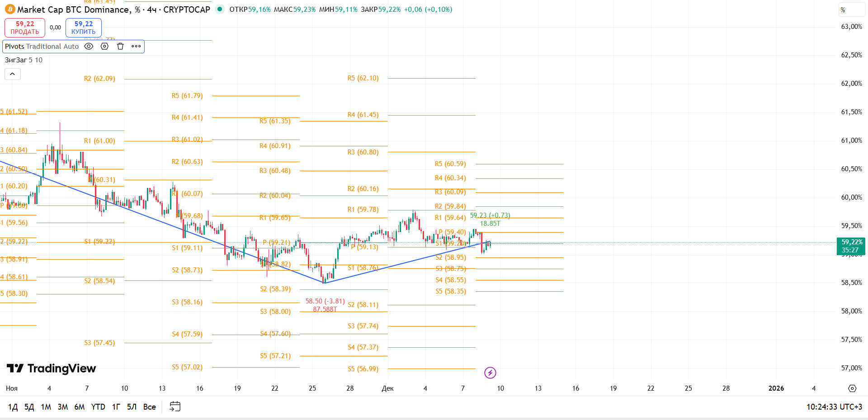Click the S5 (57.02) pivot label
Screen dimensions: 868x420
187,367
